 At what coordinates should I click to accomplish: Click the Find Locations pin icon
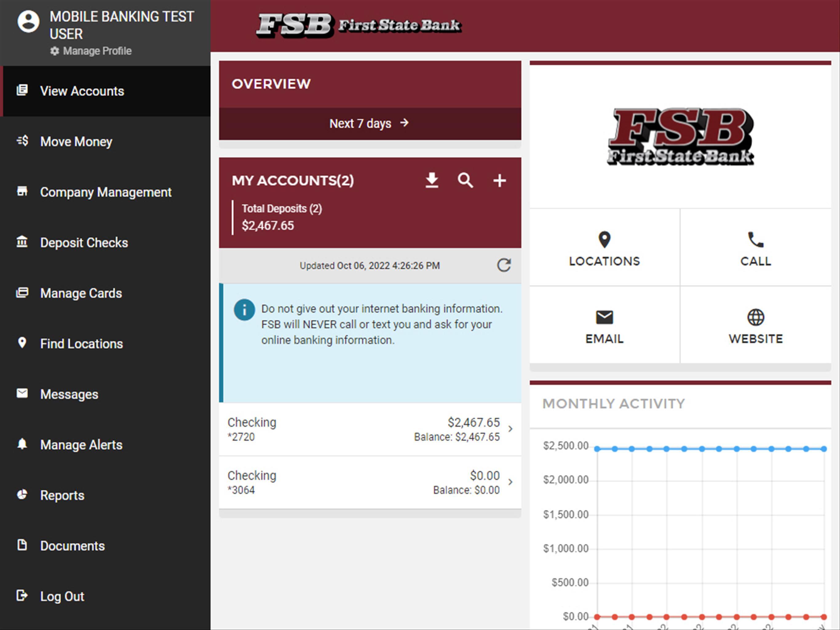(x=22, y=343)
